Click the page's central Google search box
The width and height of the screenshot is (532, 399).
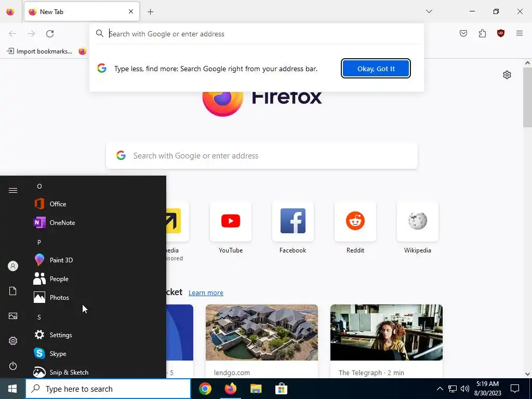tap(262, 156)
